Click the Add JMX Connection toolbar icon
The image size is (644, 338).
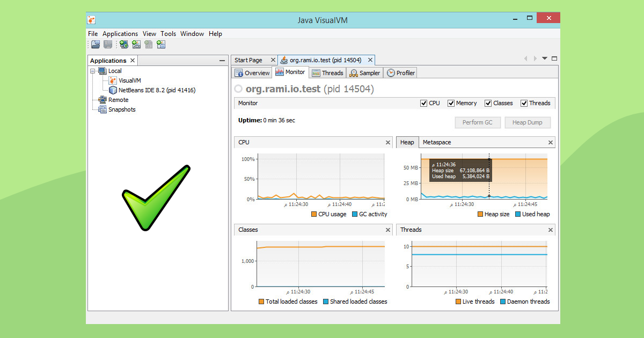pos(136,45)
